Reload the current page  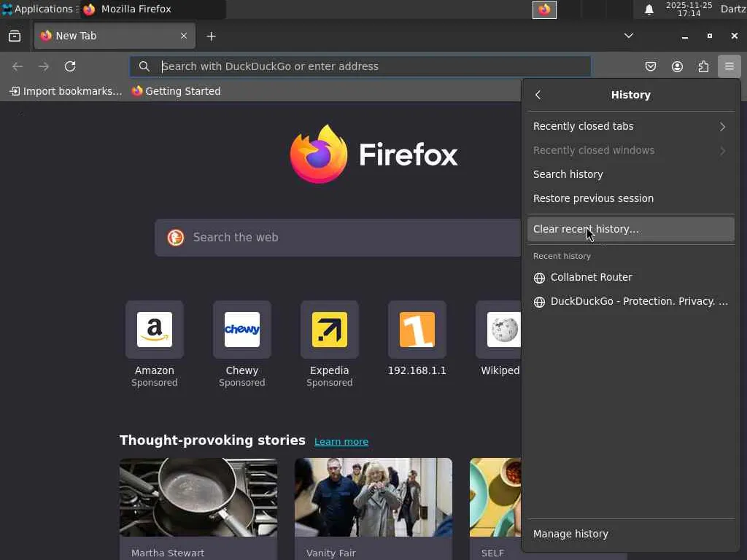click(70, 66)
